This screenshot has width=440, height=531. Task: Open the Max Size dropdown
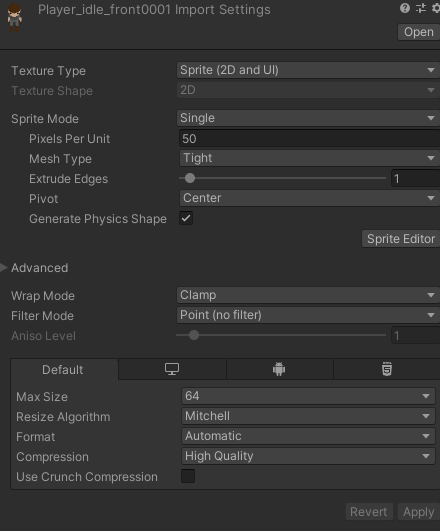[x=308, y=396]
